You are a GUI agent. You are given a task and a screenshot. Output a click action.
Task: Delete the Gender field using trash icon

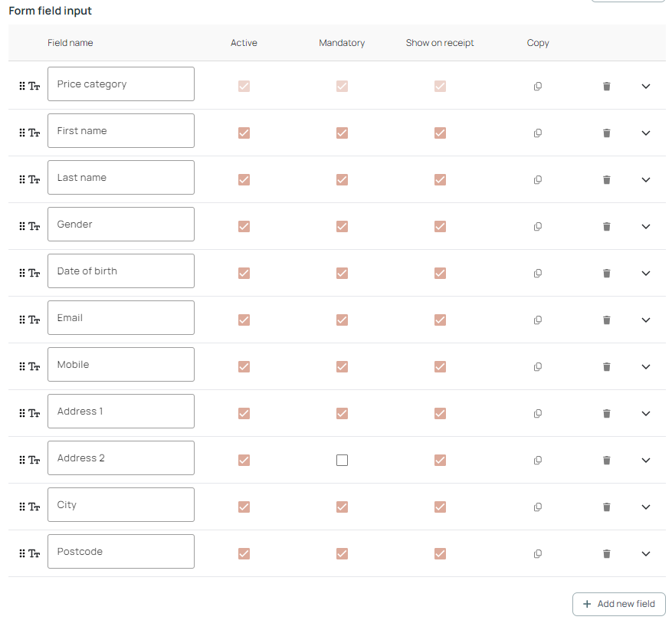click(607, 227)
